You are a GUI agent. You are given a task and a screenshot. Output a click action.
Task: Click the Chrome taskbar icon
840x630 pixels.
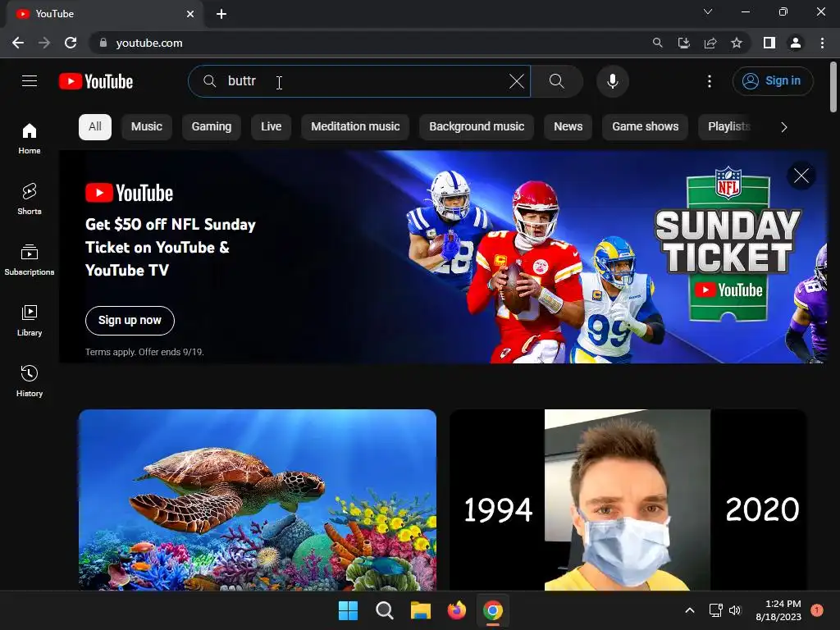tap(493, 610)
